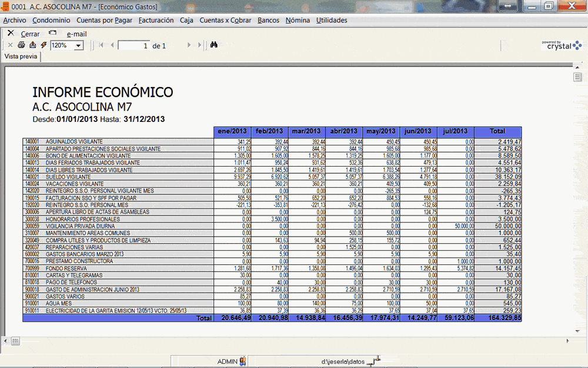The image size is (588, 368).
Task: Click the jun/2013 column header
Action: coord(417,131)
